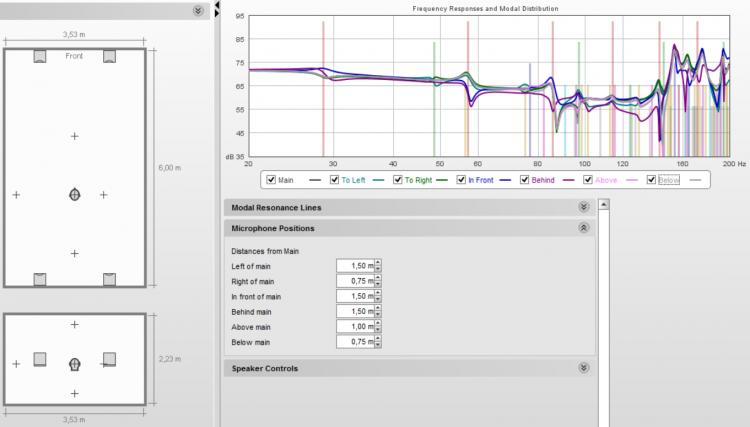The height and width of the screenshot is (427, 750).
Task: Click the front left speaker icon in plan view
Action: pos(40,57)
